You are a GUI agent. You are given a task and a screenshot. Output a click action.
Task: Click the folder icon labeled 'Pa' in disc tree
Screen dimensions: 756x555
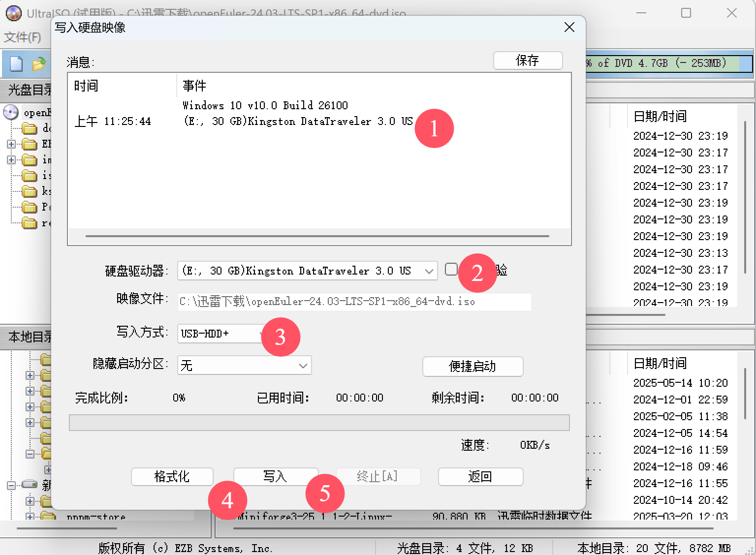coord(30,207)
